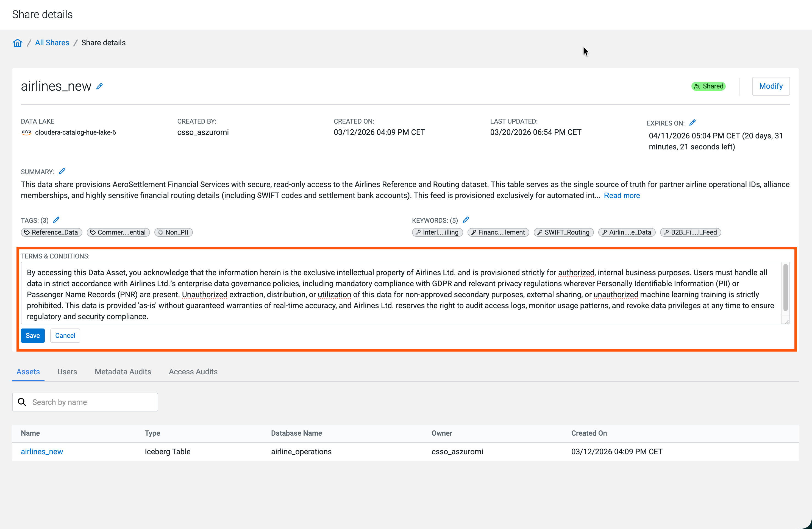812x529 pixels.
Task: Click the SWIFT_Routing keyword chip
Action: (563, 232)
